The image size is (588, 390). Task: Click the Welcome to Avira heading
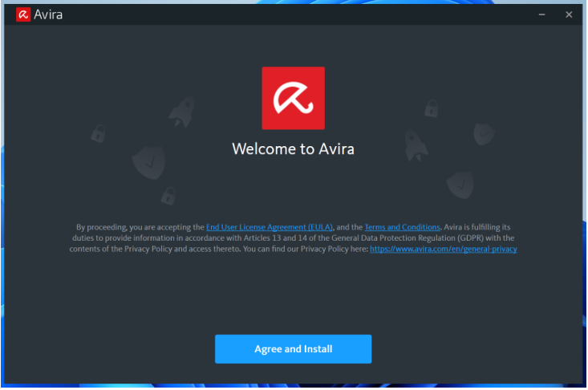point(293,149)
